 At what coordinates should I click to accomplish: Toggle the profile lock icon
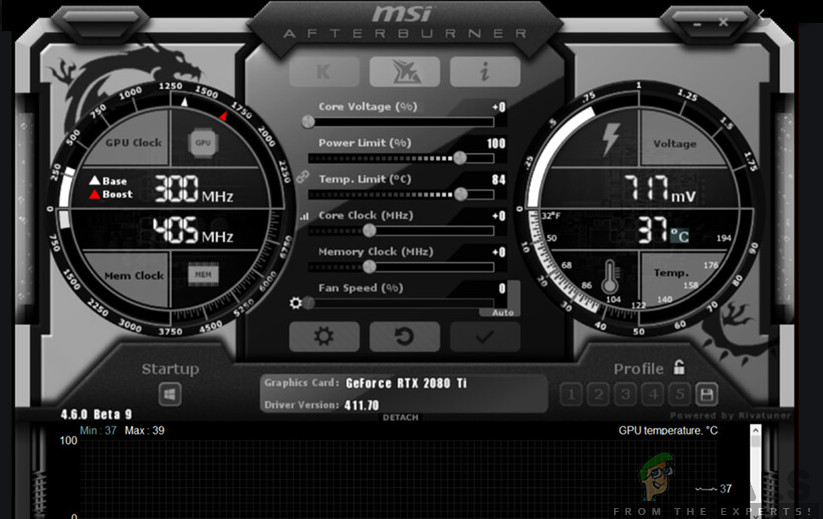click(679, 367)
